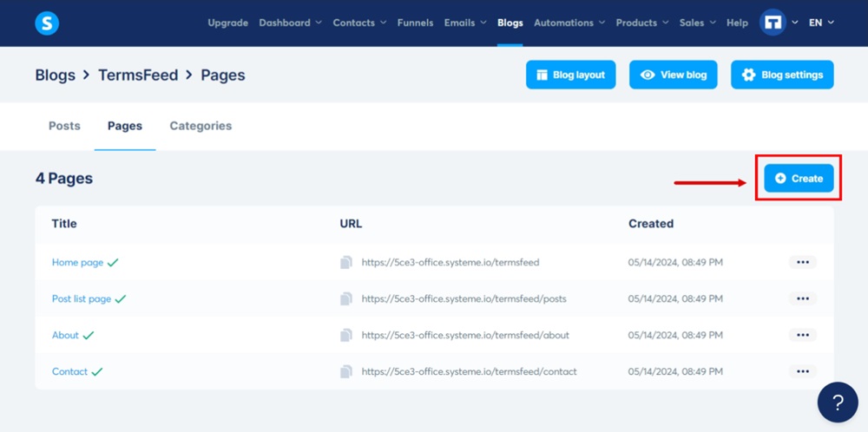Copy the Post list page URL icon
This screenshot has width=868, height=432.
pyautogui.click(x=346, y=298)
